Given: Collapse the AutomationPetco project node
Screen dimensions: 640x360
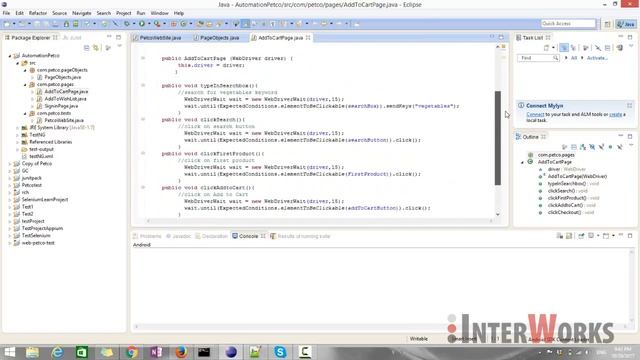Looking at the screenshot, I should click(x=10, y=56).
